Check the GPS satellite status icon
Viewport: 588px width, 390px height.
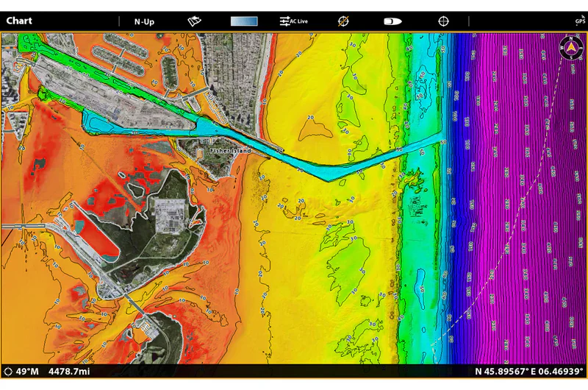(x=581, y=21)
